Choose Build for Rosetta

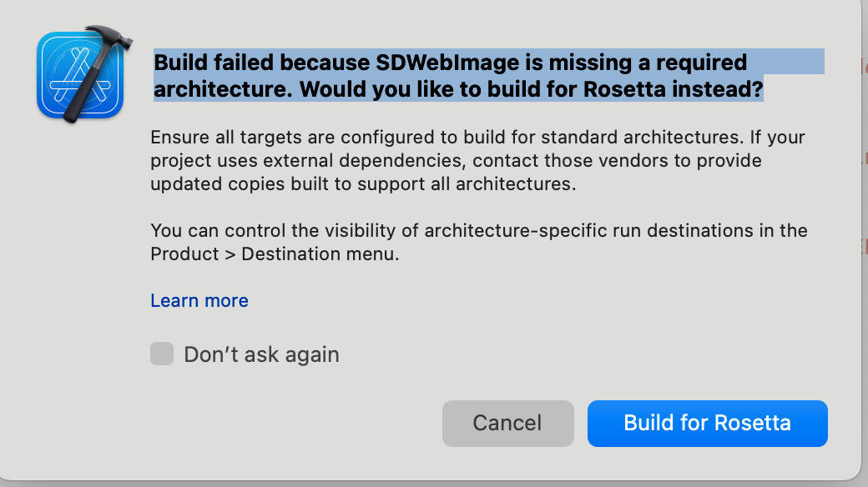707,423
